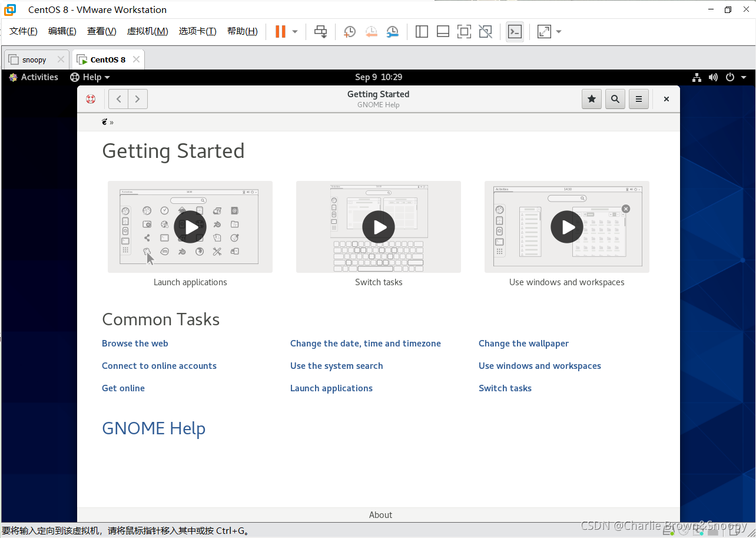This screenshot has width=756, height=538.
Task: Open Use the system search link
Action: click(336, 366)
